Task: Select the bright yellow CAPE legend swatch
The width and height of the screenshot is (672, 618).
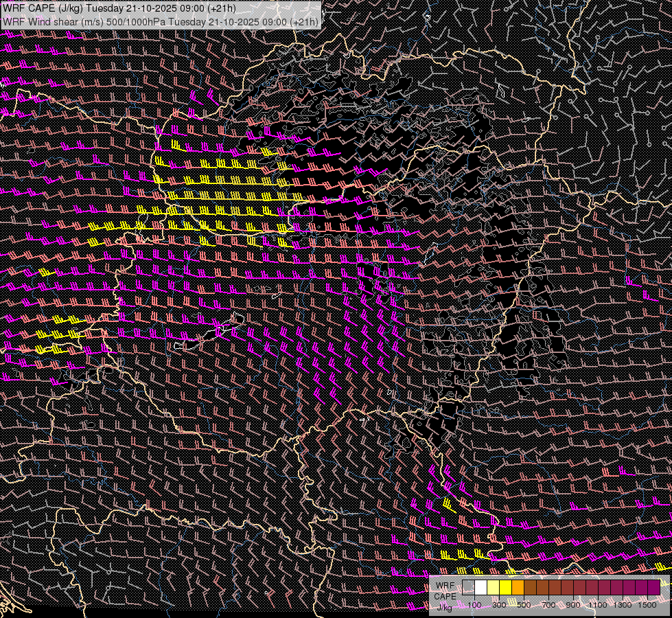Action: point(505,587)
